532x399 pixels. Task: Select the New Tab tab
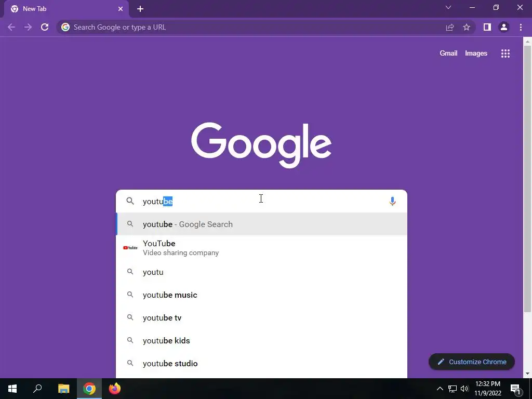coord(66,9)
